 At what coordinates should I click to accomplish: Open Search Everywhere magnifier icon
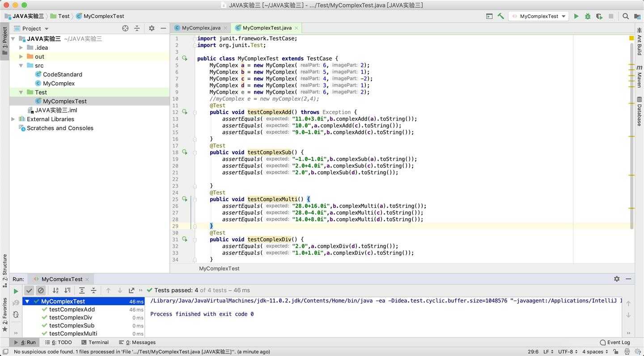point(626,16)
